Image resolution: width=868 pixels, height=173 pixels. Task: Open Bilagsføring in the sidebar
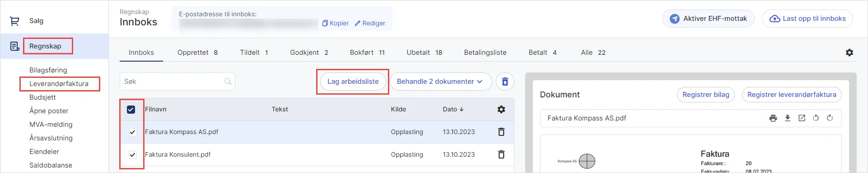tap(48, 70)
